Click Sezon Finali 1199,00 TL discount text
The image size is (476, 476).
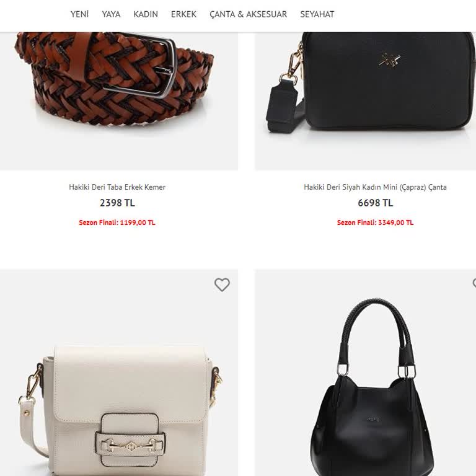coord(117,223)
